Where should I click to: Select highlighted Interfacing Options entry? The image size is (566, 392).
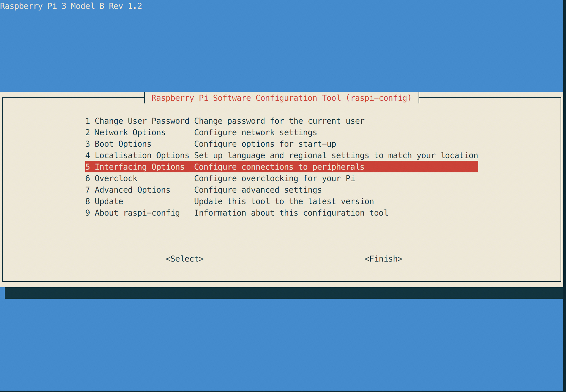(281, 167)
